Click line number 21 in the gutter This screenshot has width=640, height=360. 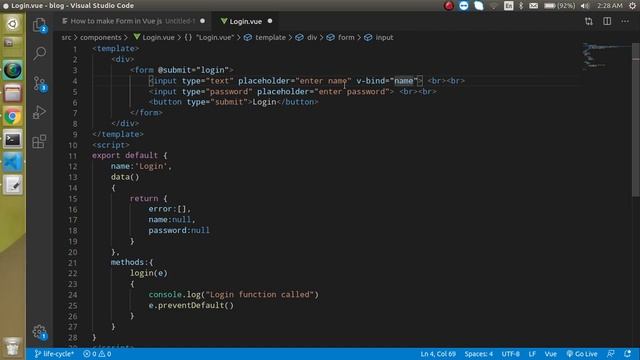coord(72,263)
